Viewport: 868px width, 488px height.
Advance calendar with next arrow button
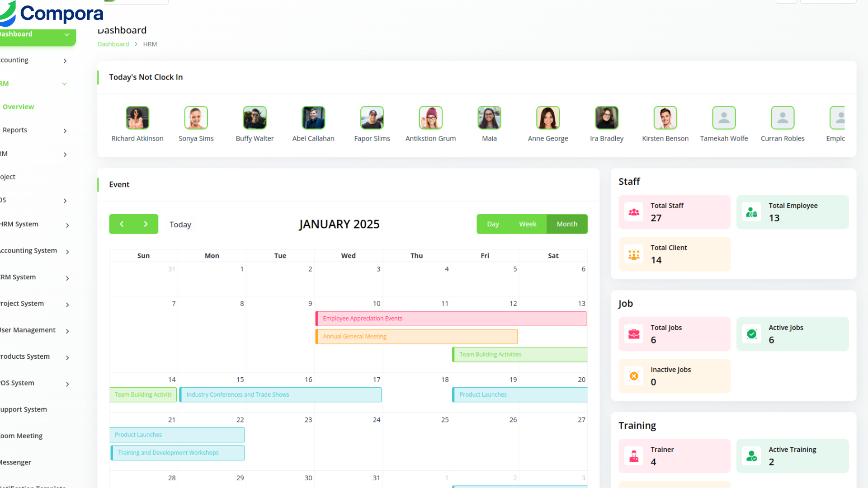(146, 224)
